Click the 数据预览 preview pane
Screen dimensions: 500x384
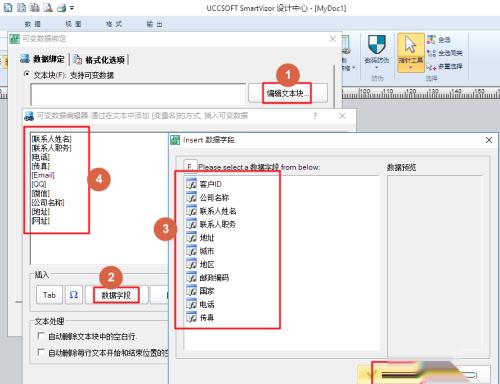435,265
